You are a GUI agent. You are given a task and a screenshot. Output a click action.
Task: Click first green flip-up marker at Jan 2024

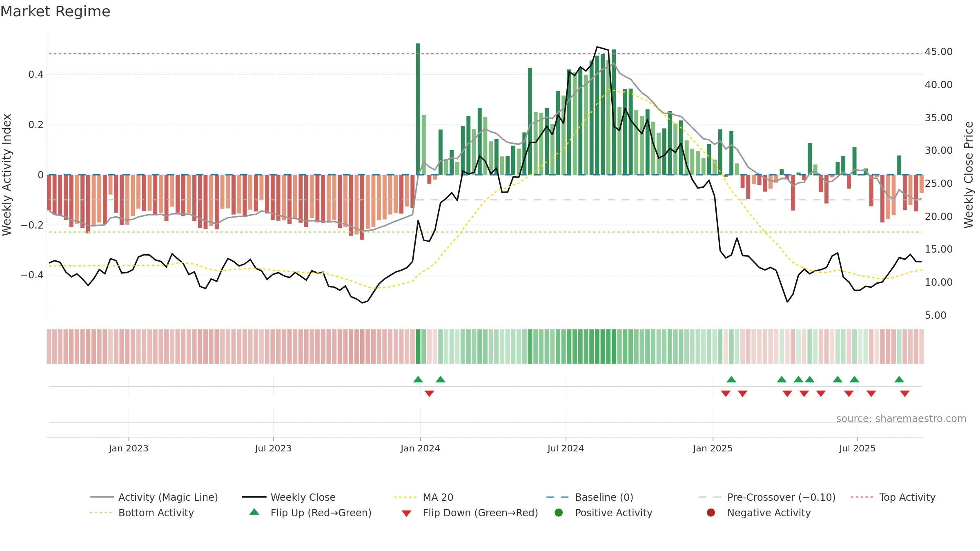(418, 380)
